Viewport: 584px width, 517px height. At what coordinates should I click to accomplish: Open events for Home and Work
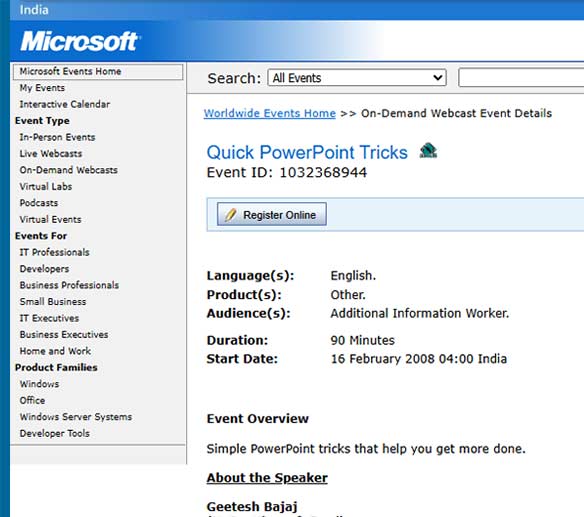[x=55, y=351]
